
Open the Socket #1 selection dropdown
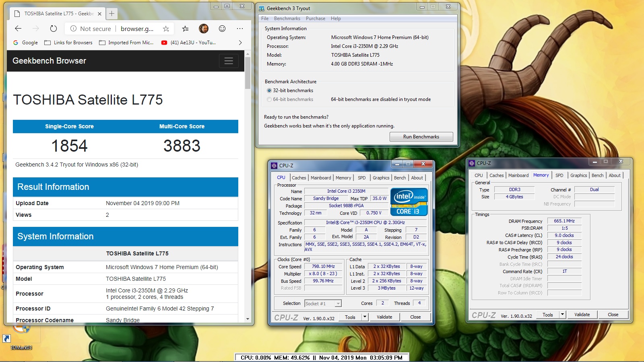click(323, 304)
